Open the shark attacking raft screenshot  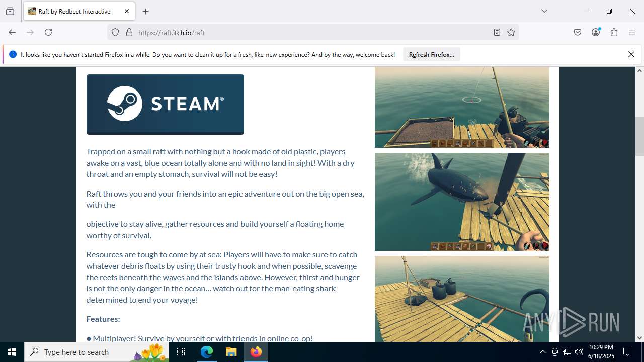[x=462, y=202]
